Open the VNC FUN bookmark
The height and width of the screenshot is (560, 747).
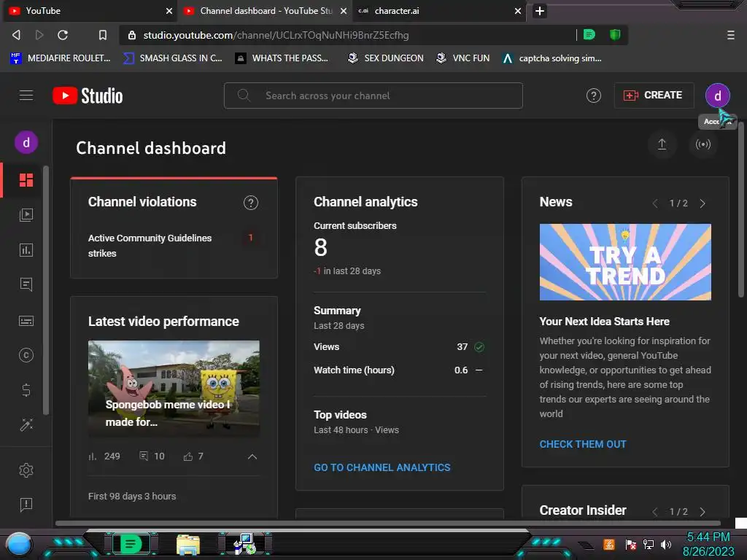463,58
